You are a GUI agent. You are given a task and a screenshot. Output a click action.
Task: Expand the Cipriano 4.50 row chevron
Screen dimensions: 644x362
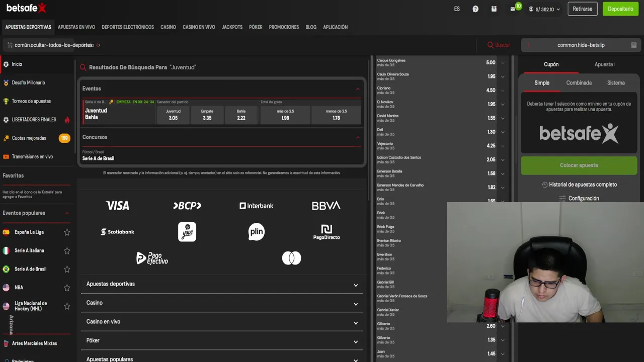tap(503, 90)
